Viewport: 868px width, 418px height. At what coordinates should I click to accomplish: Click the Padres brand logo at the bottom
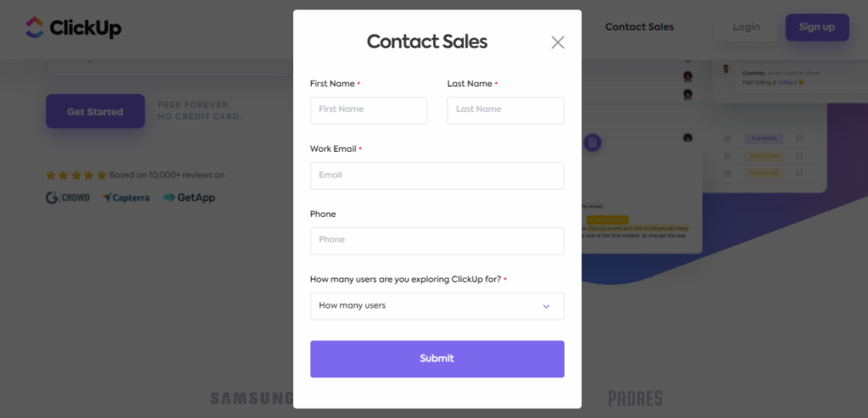click(x=635, y=398)
